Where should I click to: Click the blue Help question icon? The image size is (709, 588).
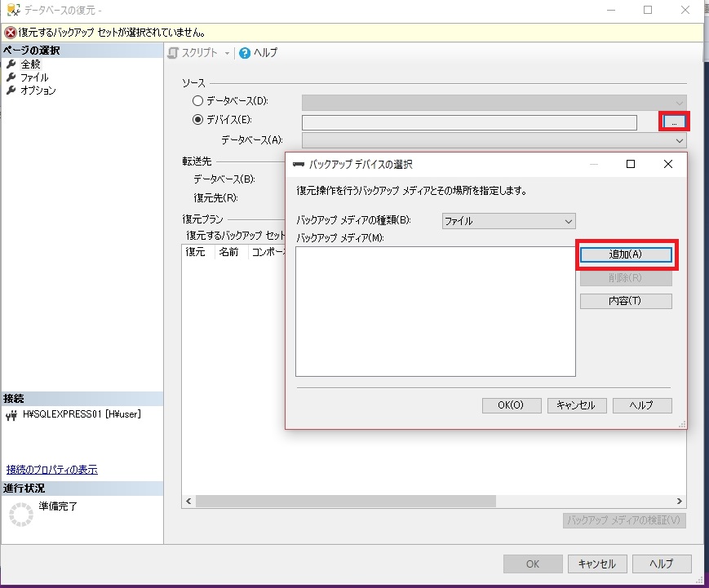245,53
